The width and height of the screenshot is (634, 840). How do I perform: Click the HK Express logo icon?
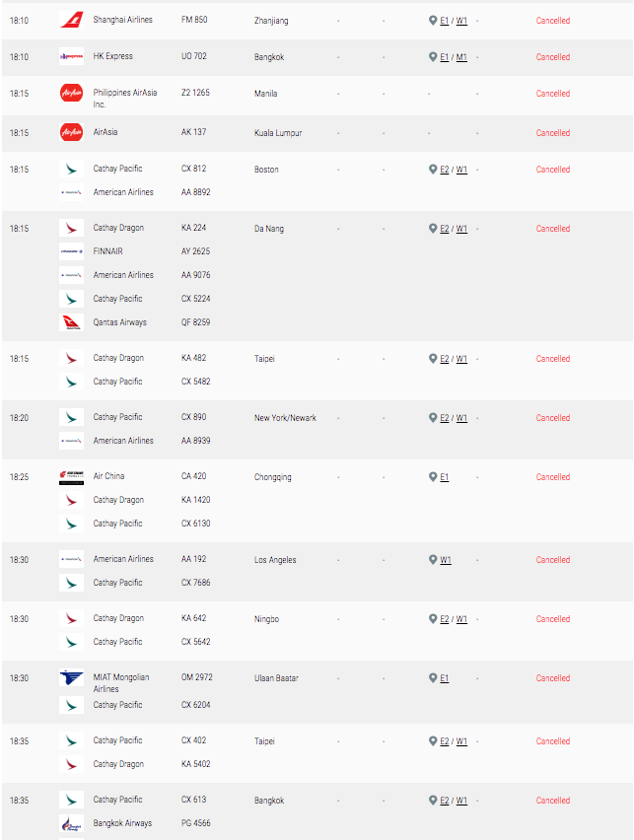71,56
